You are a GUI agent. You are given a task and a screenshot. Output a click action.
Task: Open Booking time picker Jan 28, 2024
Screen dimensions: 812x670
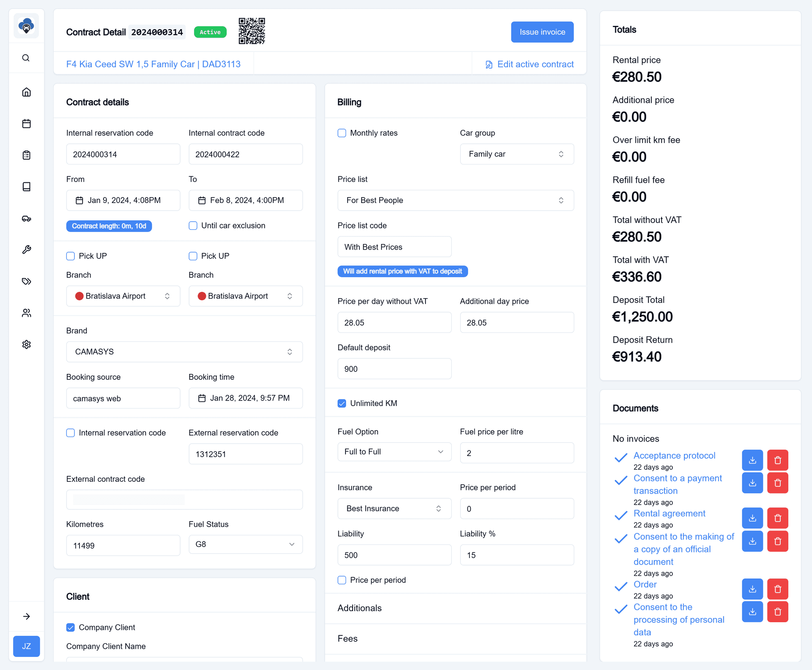click(x=245, y=398)
